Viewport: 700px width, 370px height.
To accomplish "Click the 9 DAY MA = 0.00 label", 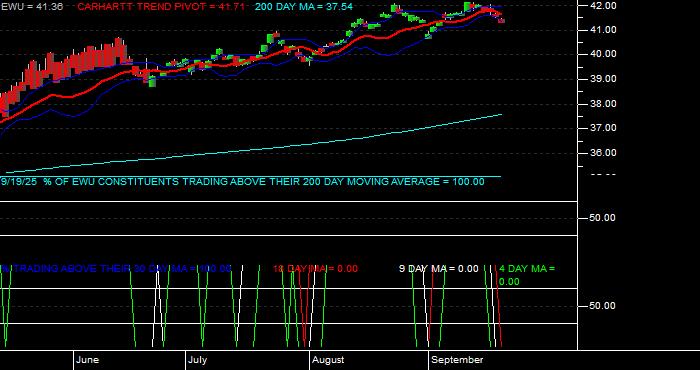I will click(438, 268).
